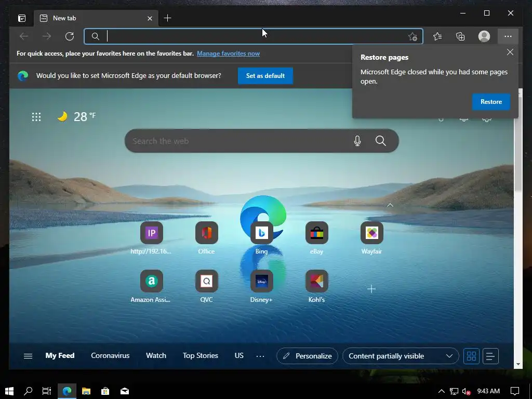The height and width of the screenshot is (399, 532).
Task: Click the Set as default button
Action: click(265, 76)
